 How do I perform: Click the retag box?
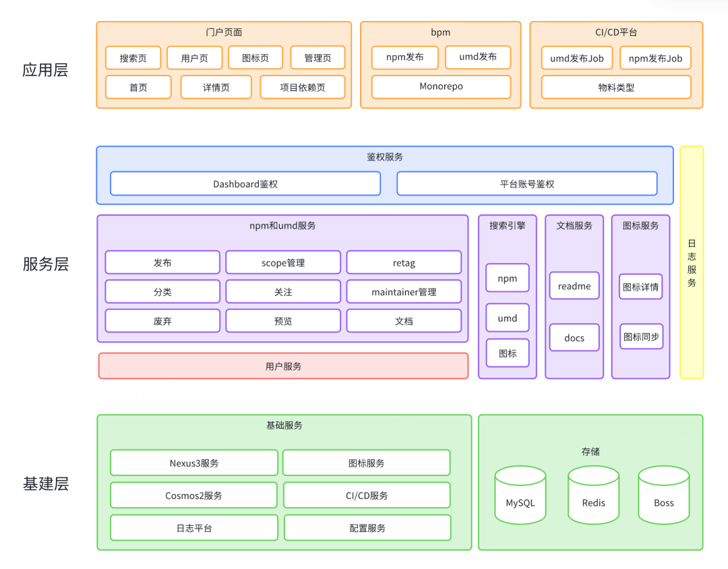404,262
